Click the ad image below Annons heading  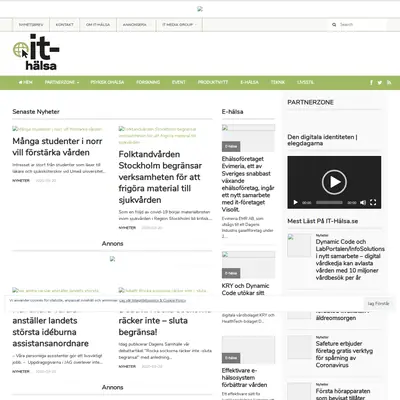click(112, 259)
